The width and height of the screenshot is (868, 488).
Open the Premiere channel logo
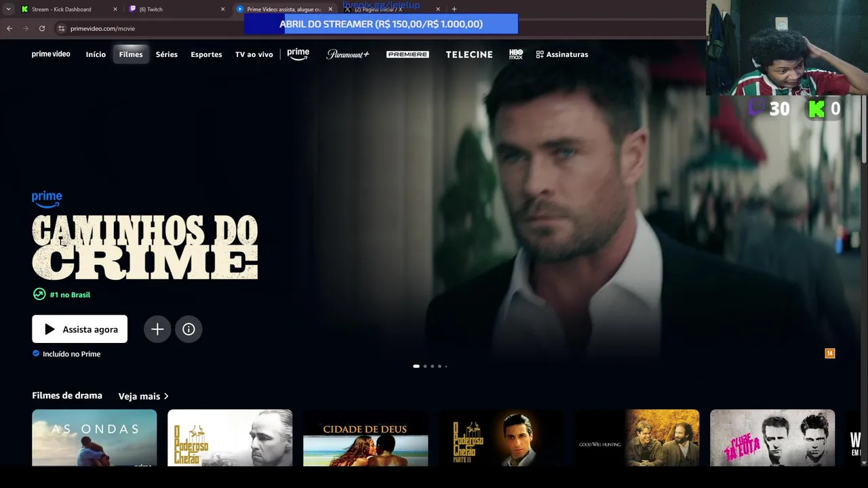pyautogui.click(x=408, y=54)
